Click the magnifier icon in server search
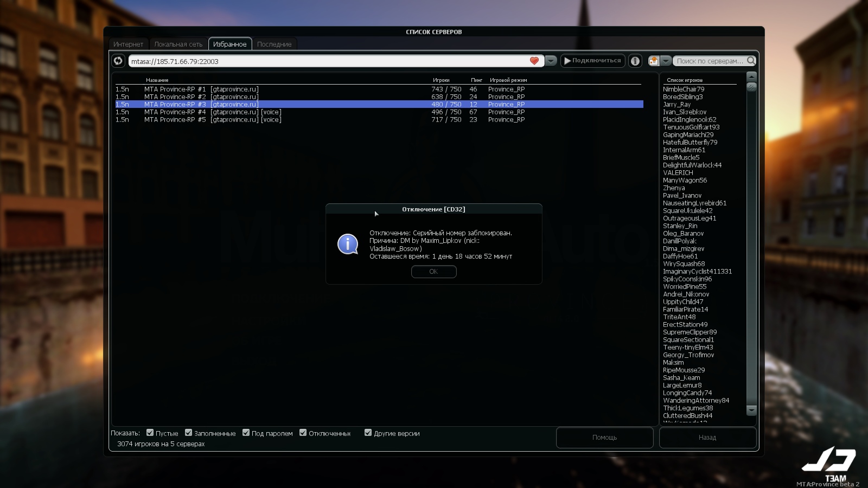This screenshot has width=868, height=488. [751, 61]
